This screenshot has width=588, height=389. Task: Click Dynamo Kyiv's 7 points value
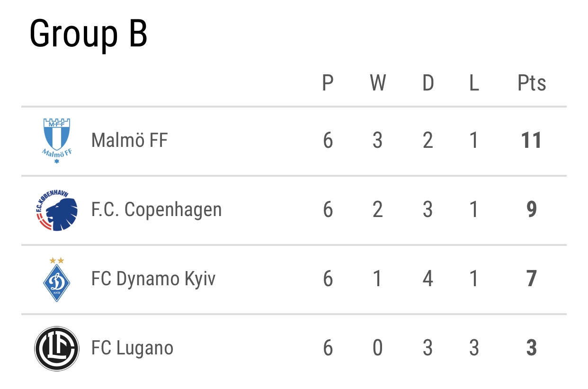tap(532, 279)
